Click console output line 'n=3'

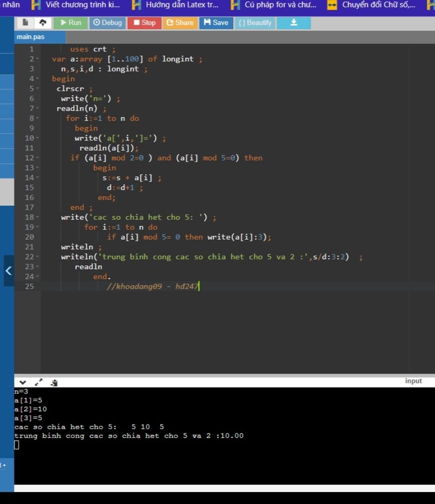point(21,391)
